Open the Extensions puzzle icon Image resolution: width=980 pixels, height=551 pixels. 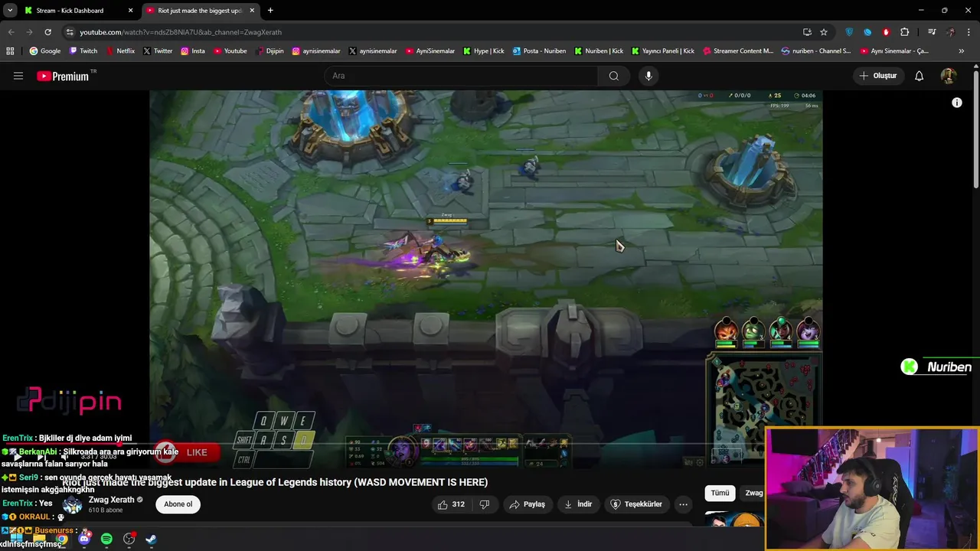tap(905, 32)
